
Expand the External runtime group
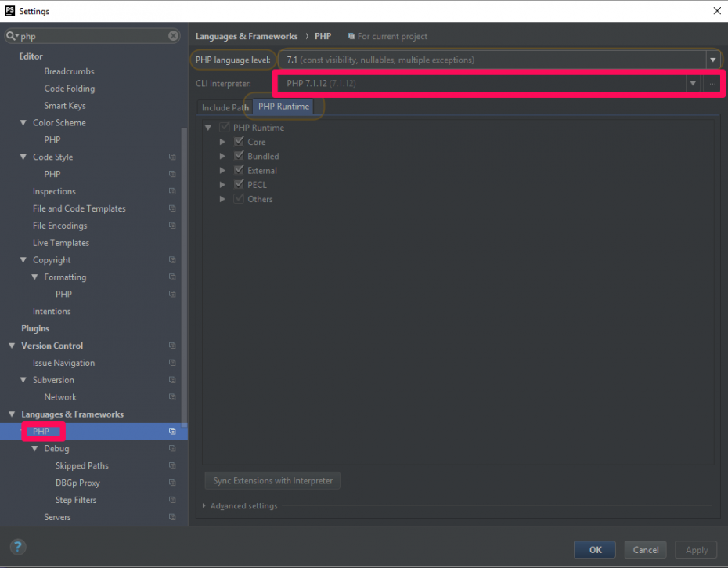pos(222,171)
